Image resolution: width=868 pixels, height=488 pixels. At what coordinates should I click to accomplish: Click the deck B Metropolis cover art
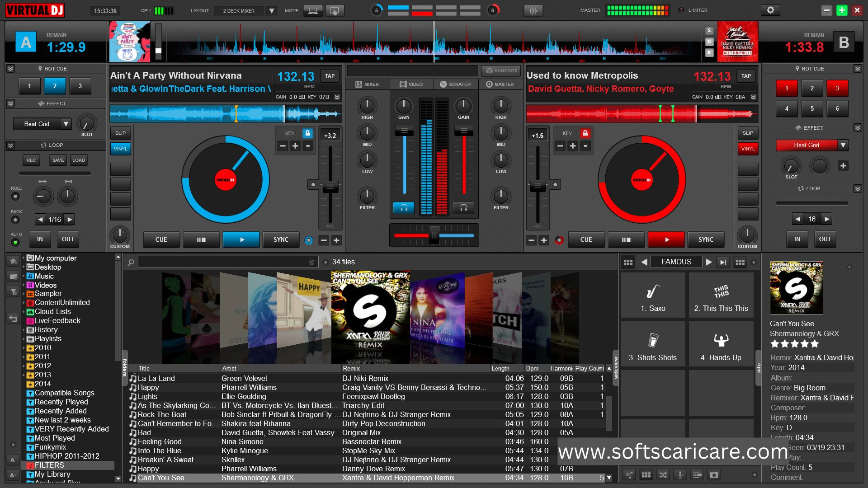click(737, 42)
